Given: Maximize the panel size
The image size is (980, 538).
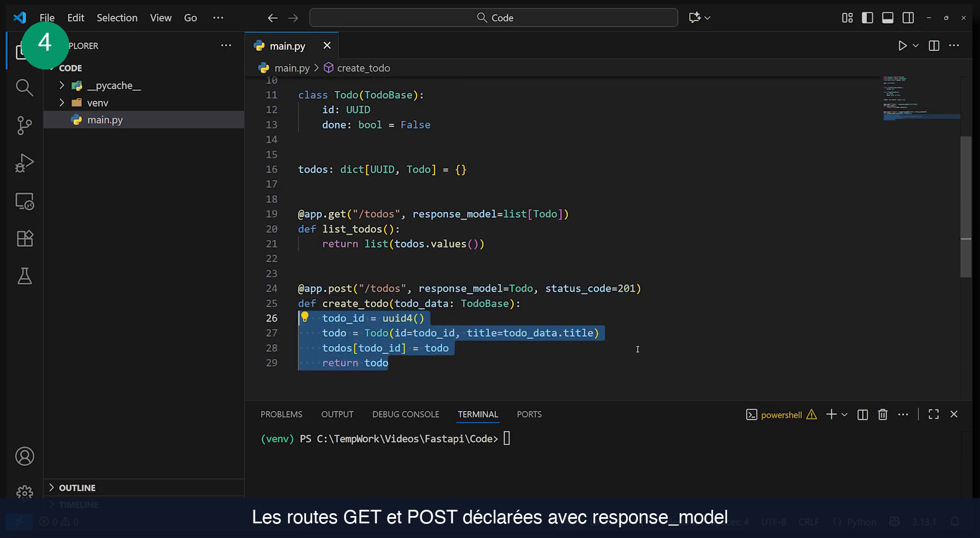Looking at the screenshot, I should point(934,414).
